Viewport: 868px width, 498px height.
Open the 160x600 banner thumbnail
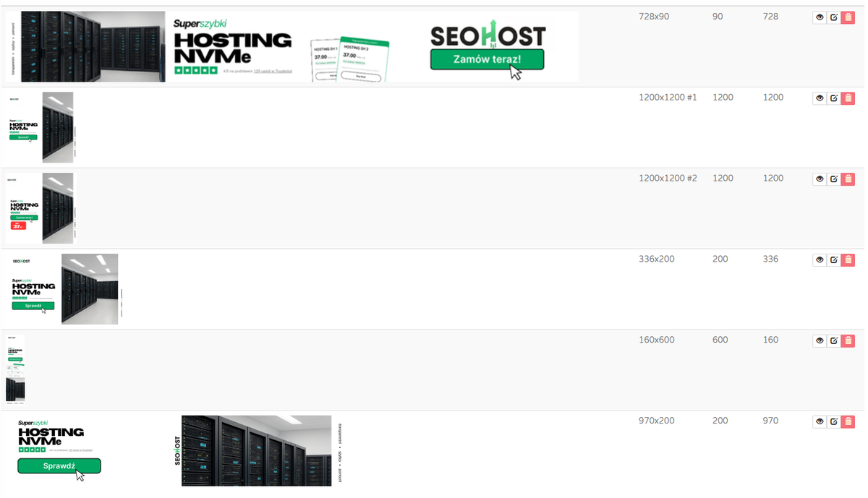click(x=14, y=367)
